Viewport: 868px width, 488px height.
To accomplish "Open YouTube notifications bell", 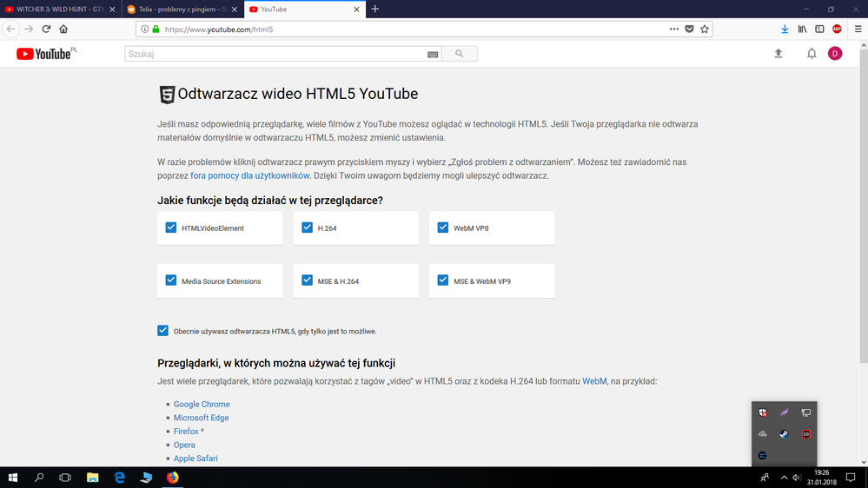I will coord(812,54).
